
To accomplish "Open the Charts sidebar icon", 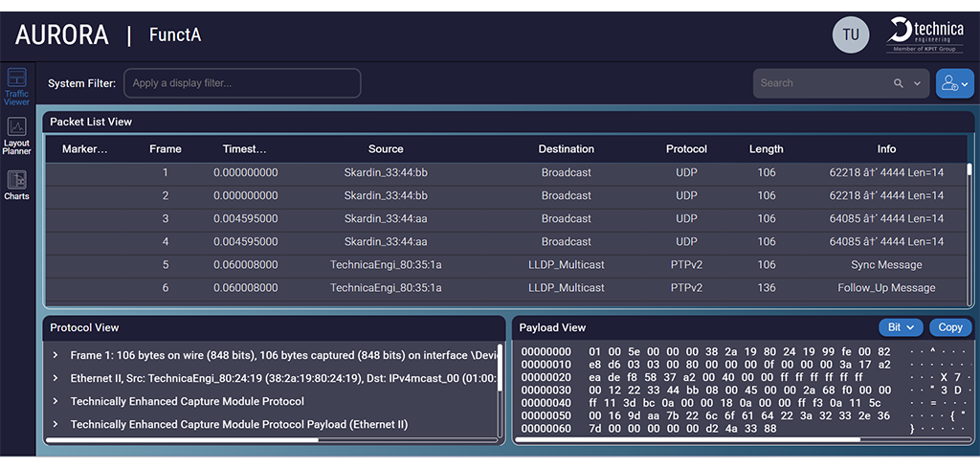I will (16, 185).
